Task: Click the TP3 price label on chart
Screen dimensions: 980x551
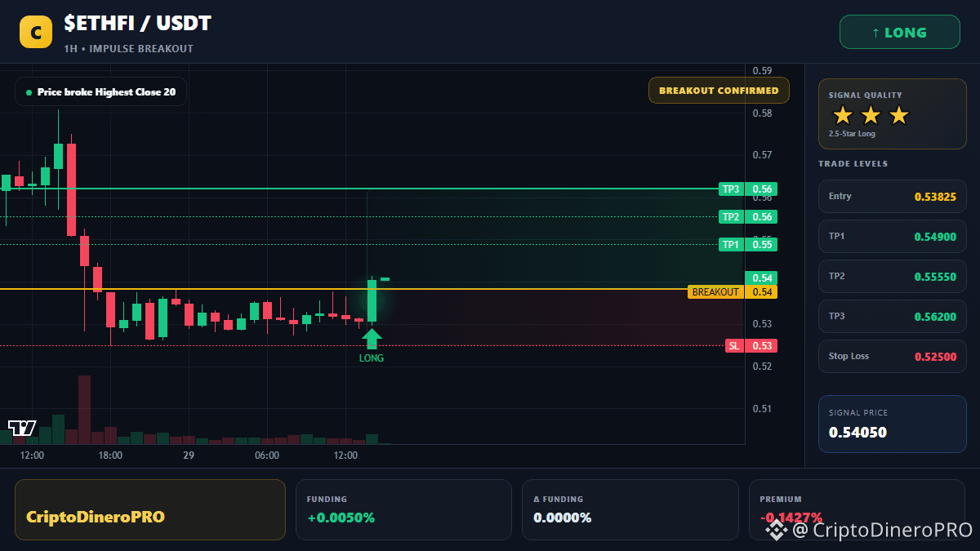Action: (747, 189)
